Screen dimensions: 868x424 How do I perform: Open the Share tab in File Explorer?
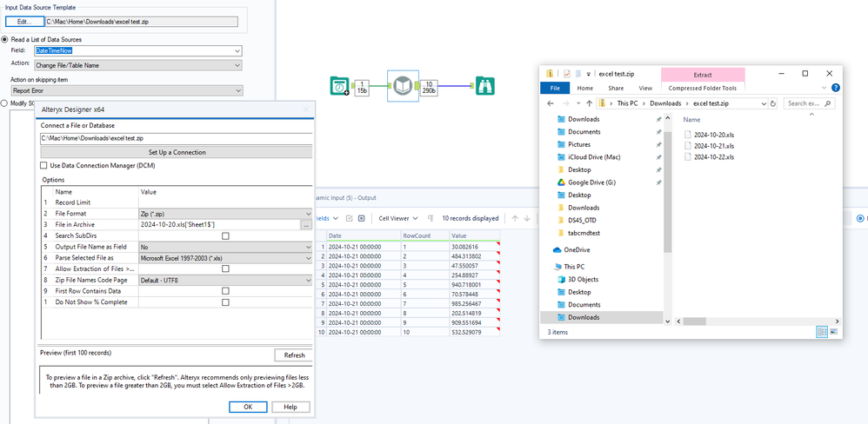point(616,88)
